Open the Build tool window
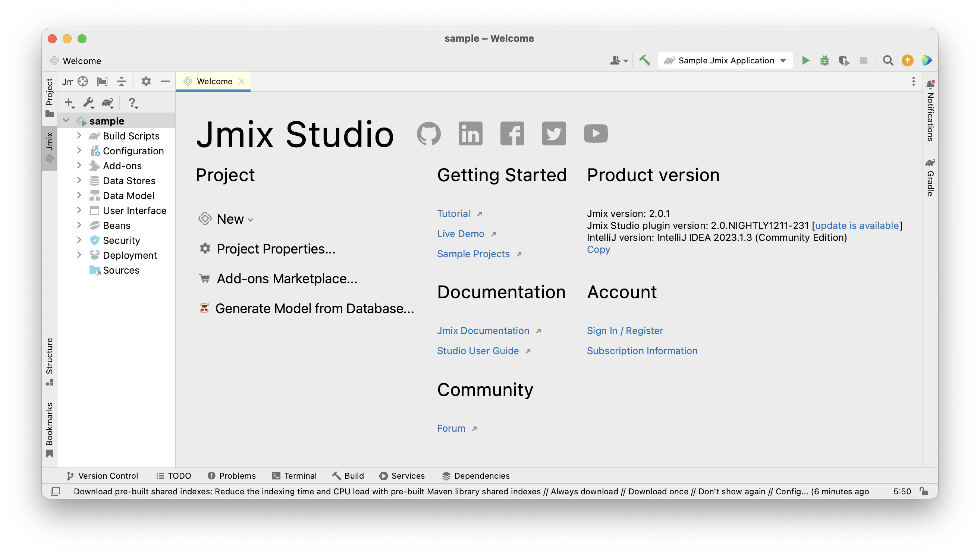 pos(348,476)
